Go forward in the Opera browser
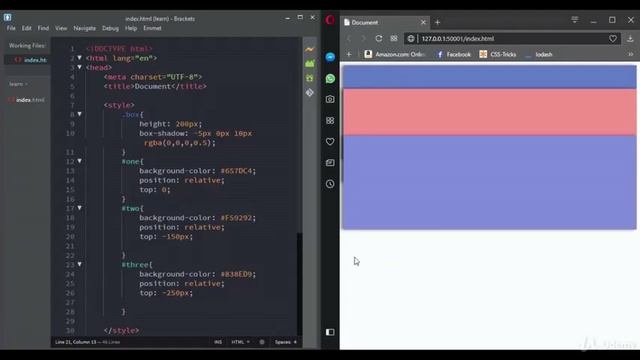The height and width of the screenshot is (360, 640). 363,38
